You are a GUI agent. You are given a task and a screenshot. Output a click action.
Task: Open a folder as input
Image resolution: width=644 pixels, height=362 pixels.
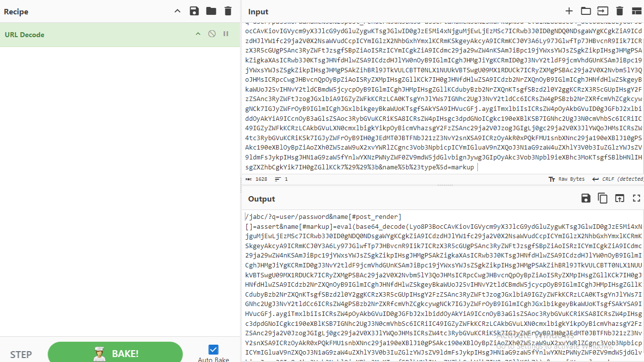pos(586,11)
